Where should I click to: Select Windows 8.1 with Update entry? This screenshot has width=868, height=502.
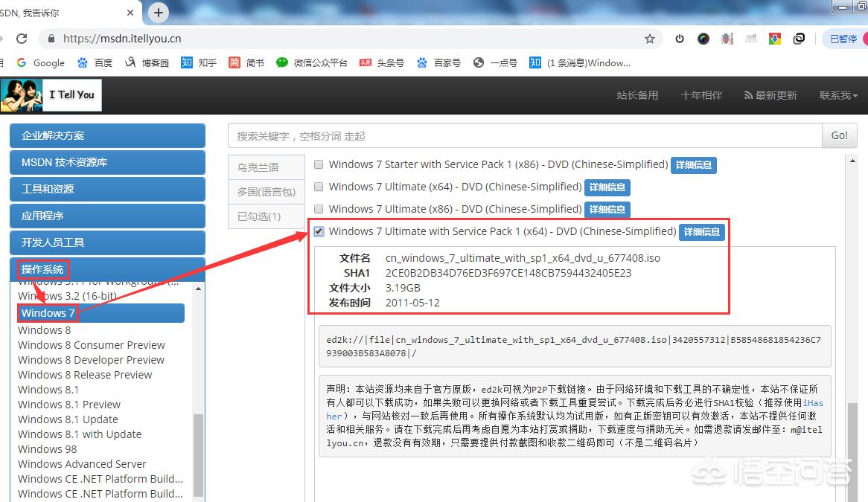point(80,434)
